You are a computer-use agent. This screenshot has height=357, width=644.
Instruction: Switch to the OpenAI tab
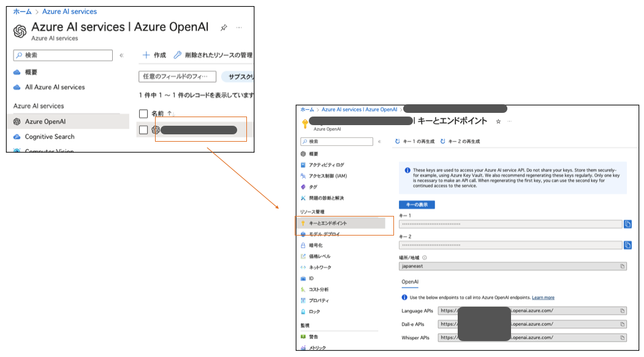click(410, 282)
